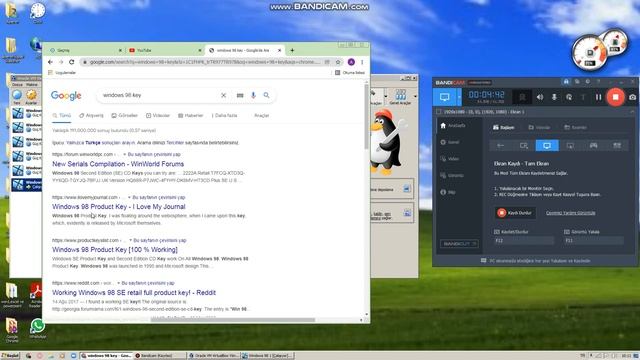Open Bandicam Anasayfa home section

coord(453,126)
